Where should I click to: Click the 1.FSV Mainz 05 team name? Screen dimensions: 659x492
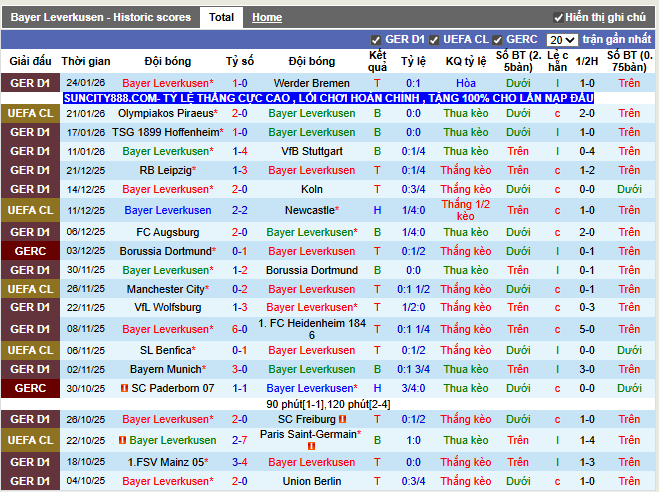coord(167,462)
